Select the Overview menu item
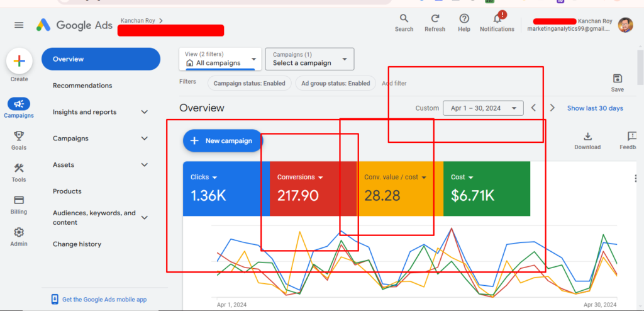 click(x=101, y=59)
